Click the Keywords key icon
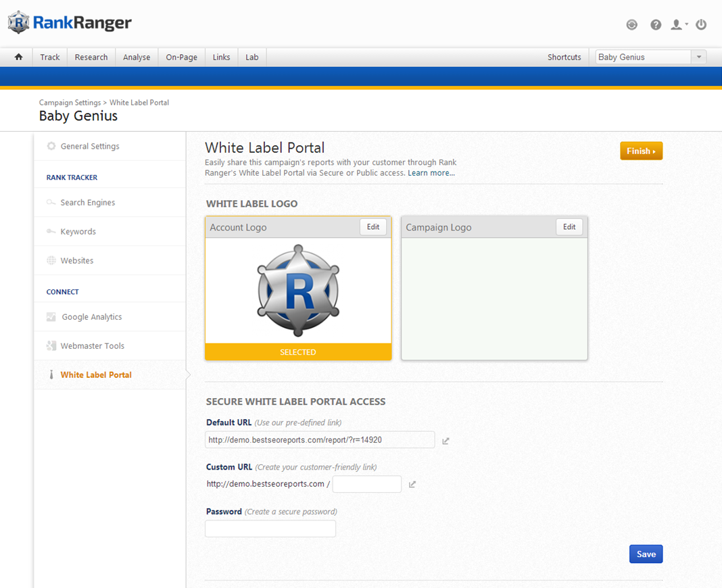Image resolution: width=722 pixels, height=588 pixels. tap(51, 231)
